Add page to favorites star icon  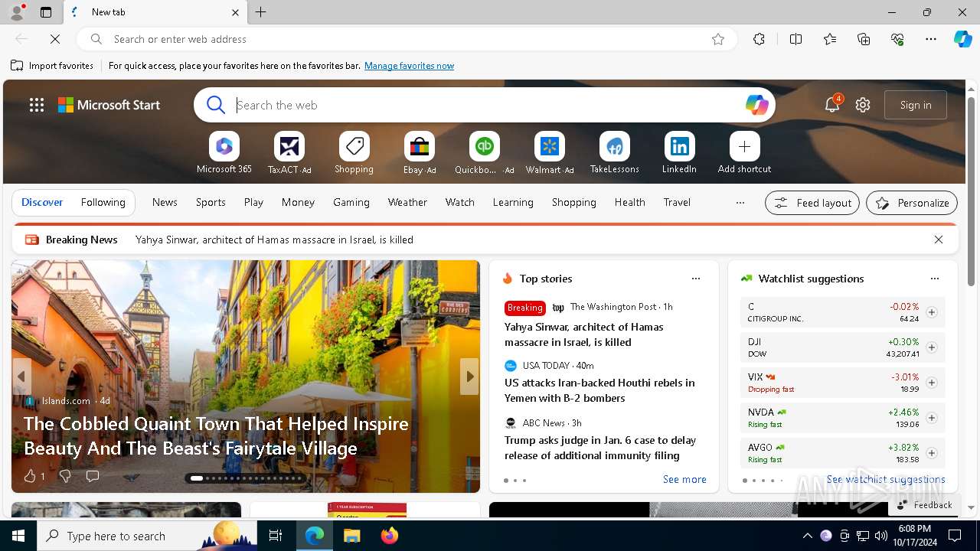pyautogui.click(x=718, y=39)
